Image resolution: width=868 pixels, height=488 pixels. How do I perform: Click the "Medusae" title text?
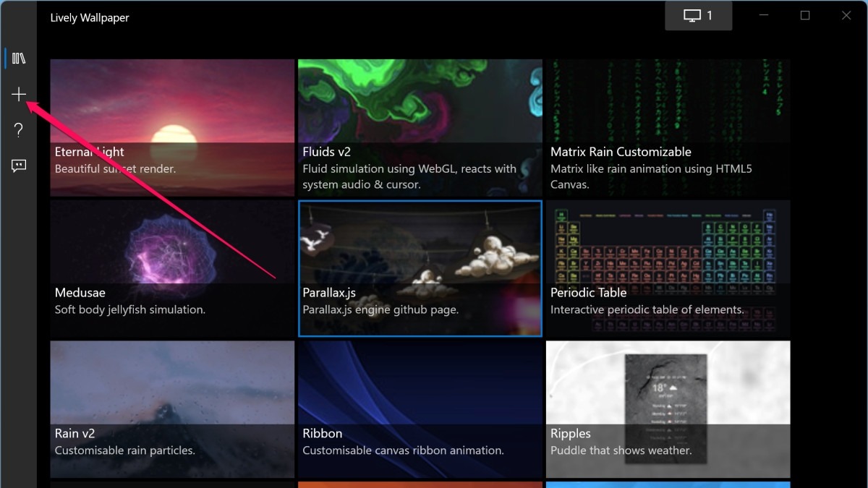(80, 293)
